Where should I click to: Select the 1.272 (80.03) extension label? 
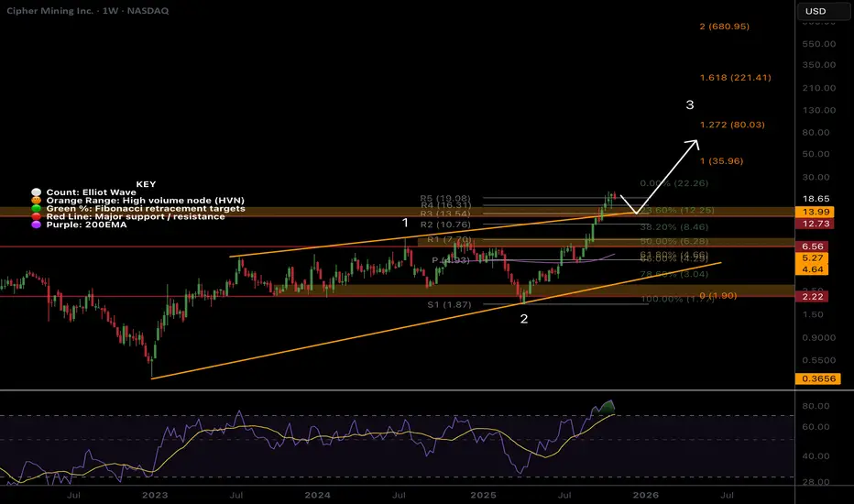click(x=732, y=125)
